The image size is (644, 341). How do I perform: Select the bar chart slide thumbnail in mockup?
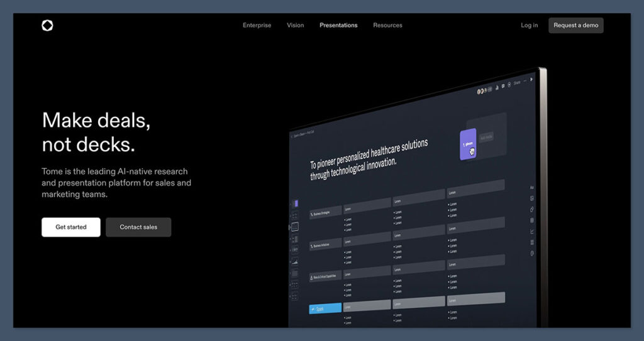tap(295, 261)
